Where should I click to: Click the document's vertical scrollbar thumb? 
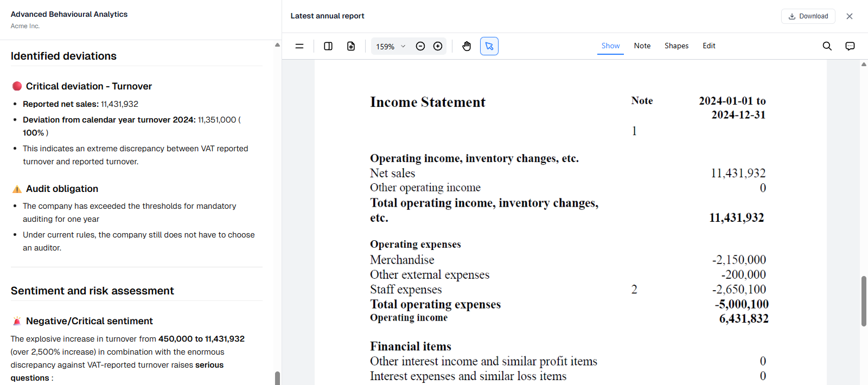coord(864,301)
